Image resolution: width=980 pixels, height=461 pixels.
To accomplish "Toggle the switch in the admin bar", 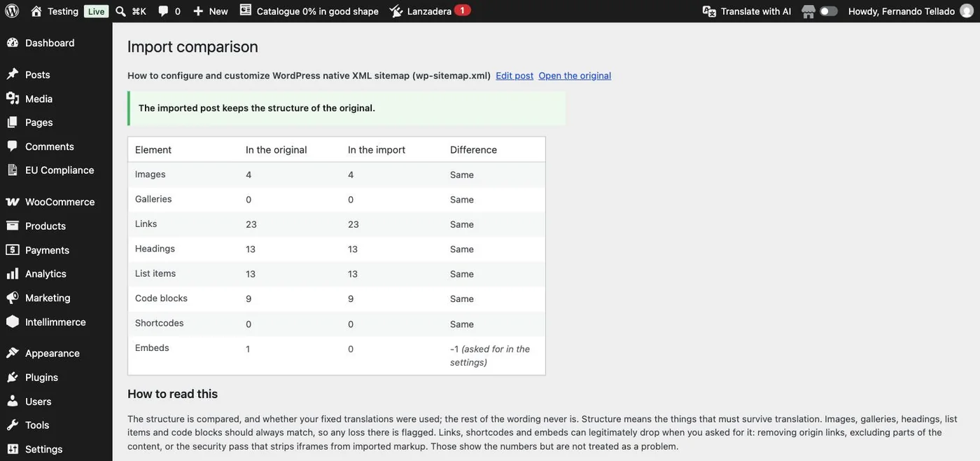I will click(x=829, y=11).
